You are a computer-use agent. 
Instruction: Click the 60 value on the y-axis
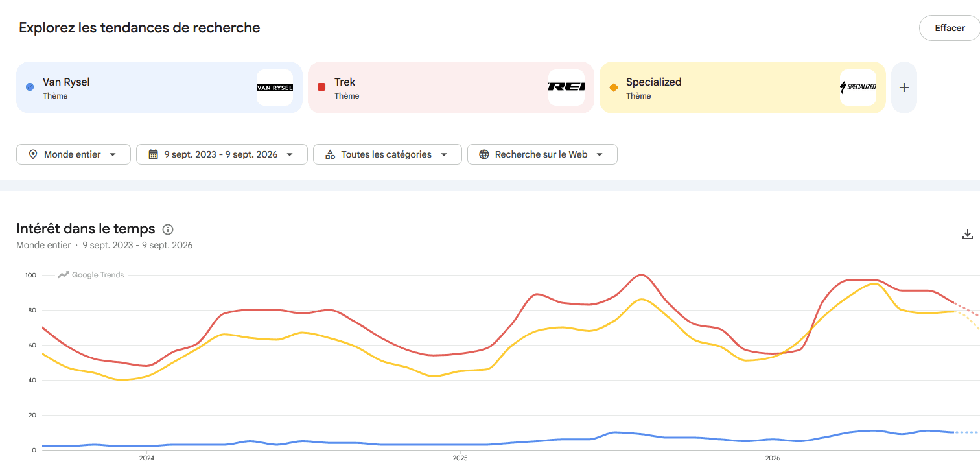tap(32, 346)
